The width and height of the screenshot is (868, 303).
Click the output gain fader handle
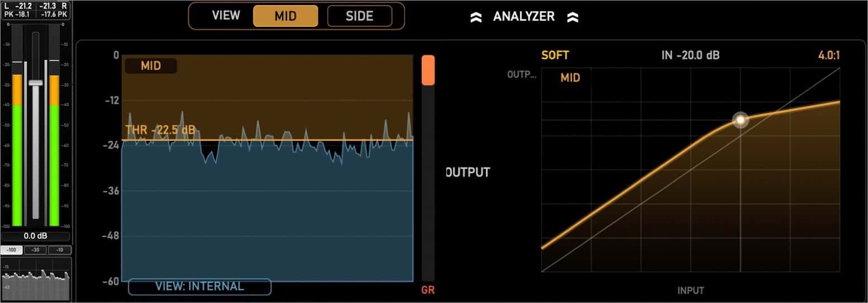[x=36, y=82]
